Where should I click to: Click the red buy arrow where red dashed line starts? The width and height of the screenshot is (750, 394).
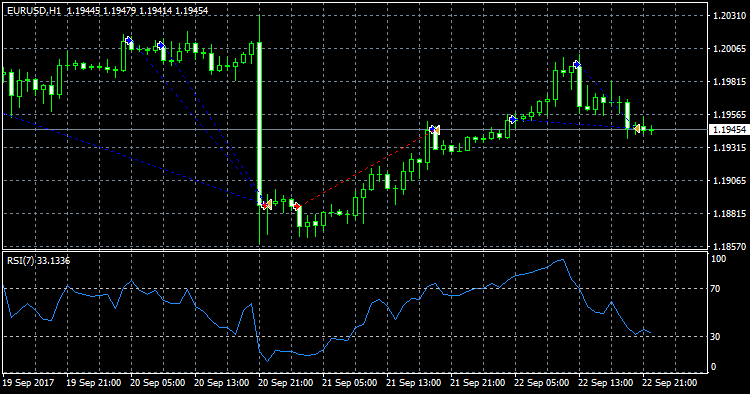[297, 206]
